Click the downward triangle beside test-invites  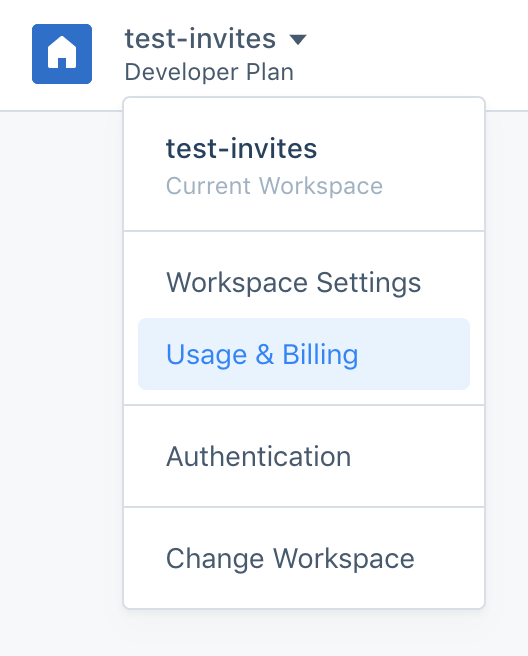pos(298,39)
